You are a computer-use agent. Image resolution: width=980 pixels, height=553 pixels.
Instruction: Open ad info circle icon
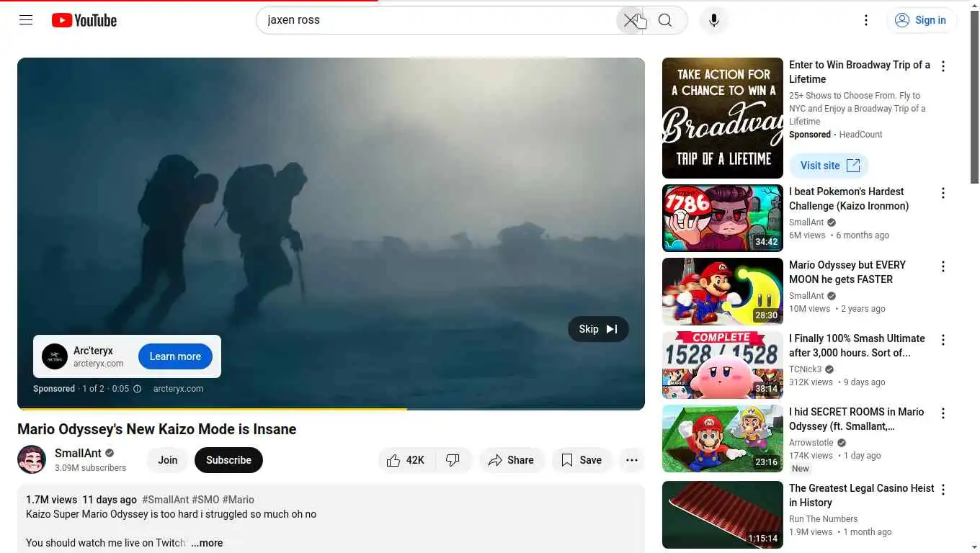click(x=137, y=389)
